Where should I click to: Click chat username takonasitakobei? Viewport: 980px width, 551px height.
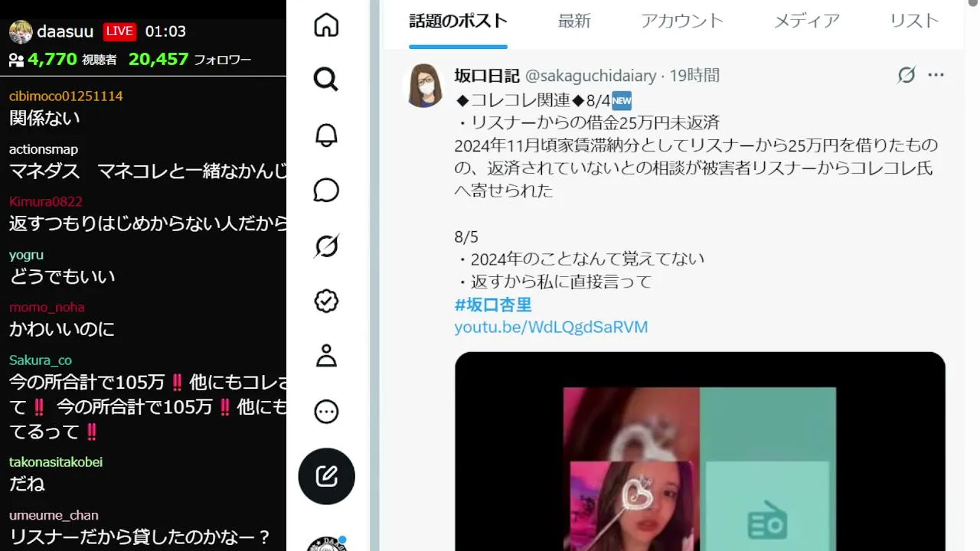[56, 462]
